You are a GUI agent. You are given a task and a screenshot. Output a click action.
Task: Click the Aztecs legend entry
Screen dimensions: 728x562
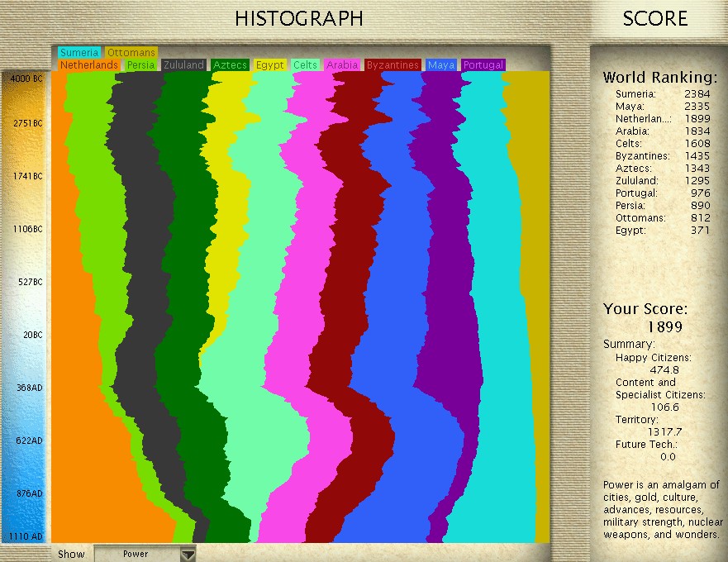coord(230,64)
